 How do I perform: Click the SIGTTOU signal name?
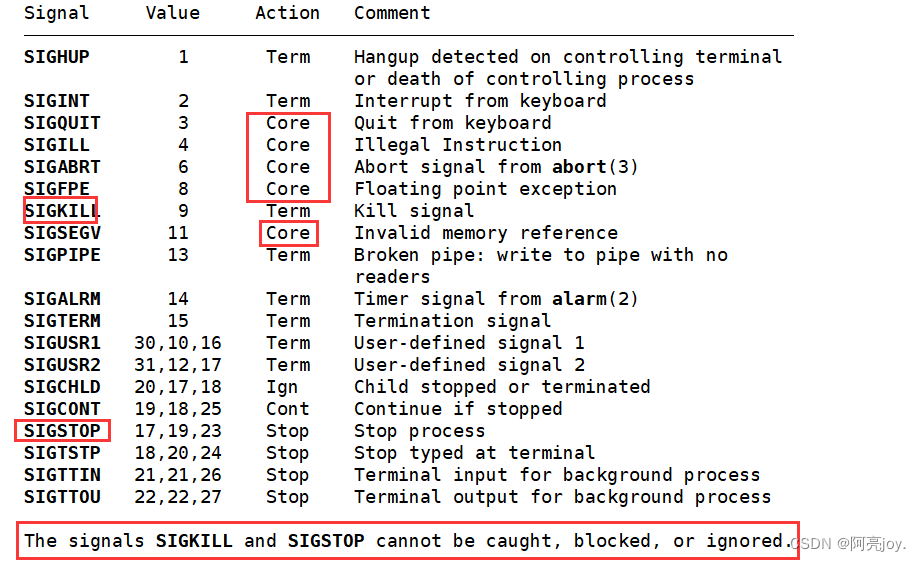[62, 497]
